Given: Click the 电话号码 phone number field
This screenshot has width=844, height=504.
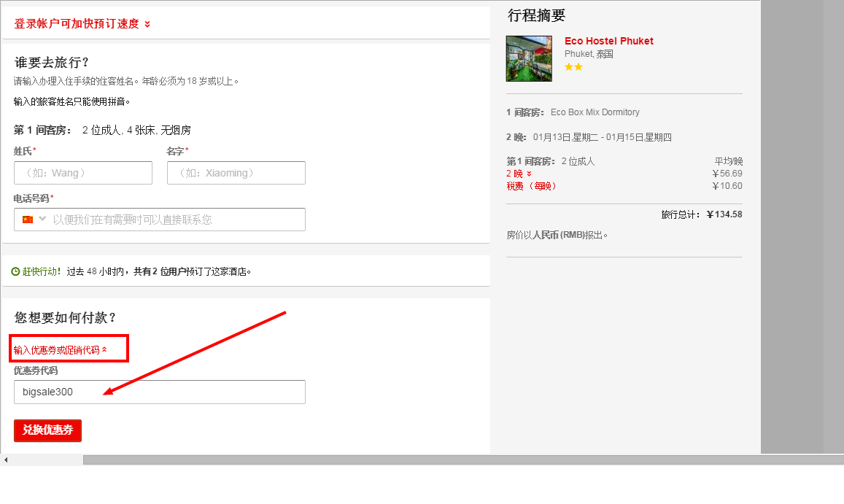Looking at the screenshot, I should (159, 220).
